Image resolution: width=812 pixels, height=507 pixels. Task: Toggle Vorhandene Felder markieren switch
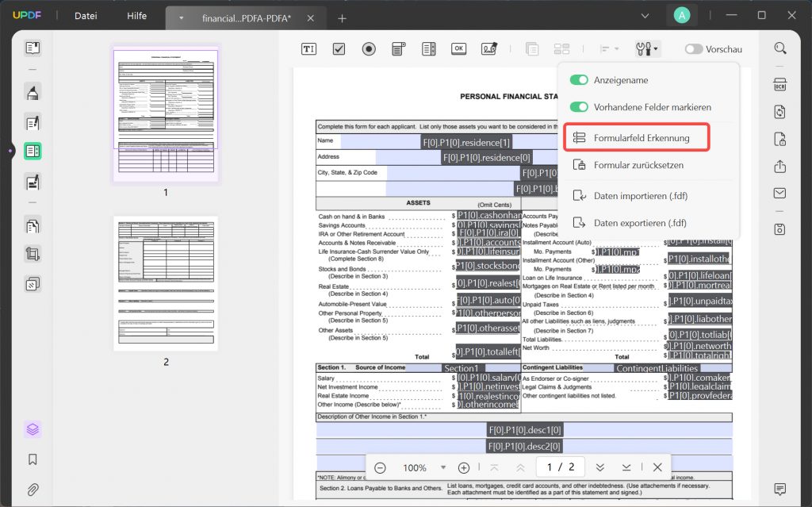pyautogui.click(x=580, y=107)
